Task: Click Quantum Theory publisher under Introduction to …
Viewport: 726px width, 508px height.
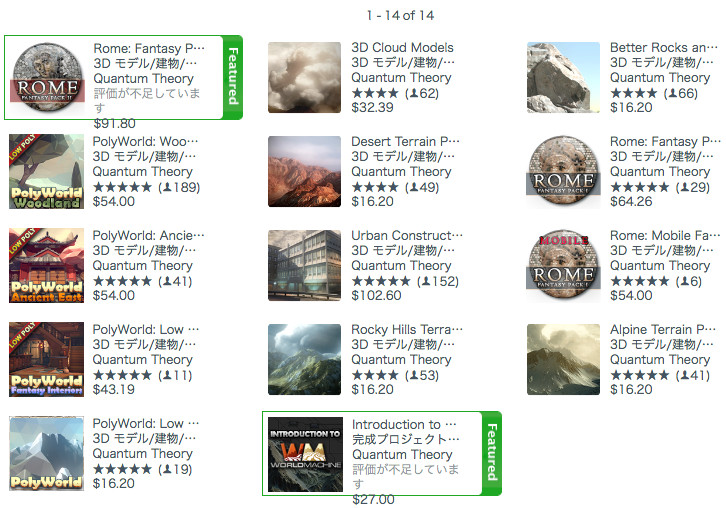Action: click(x=402, y=455)
